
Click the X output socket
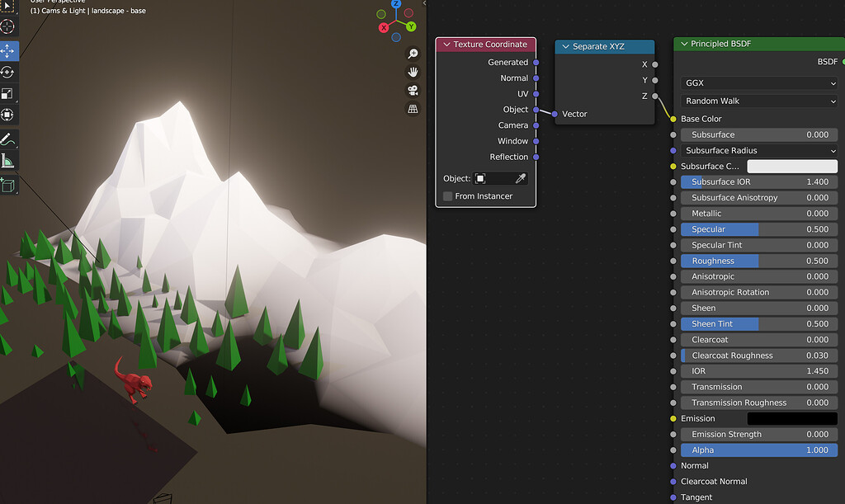click(654, 64)
